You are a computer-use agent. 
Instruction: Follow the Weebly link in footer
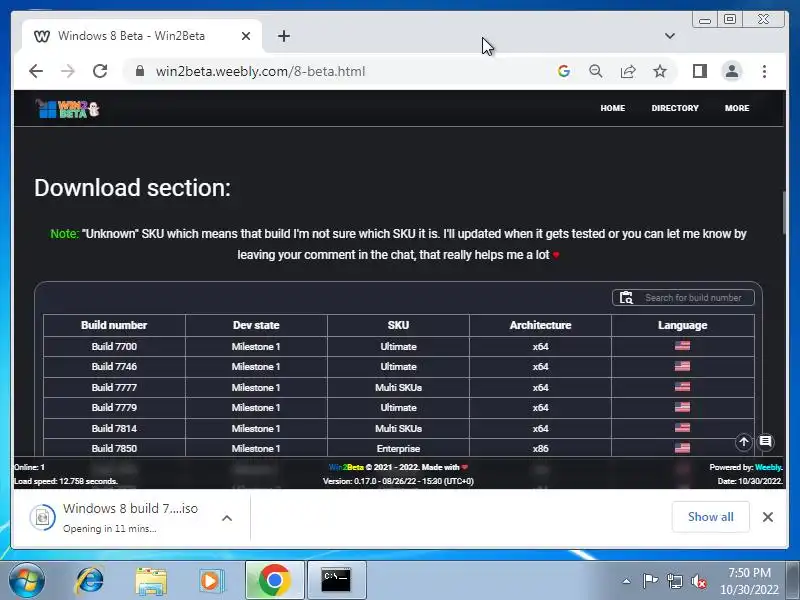(x=768, y=467)
